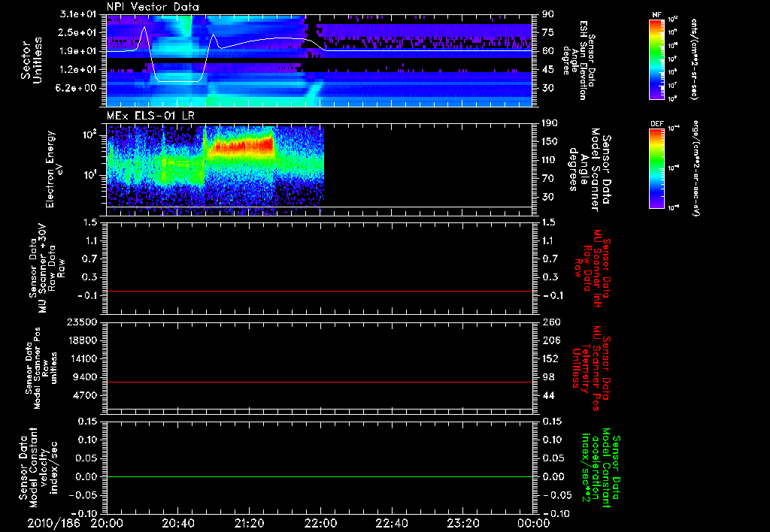Click the 90 degree elevation tick label
Viewport: 770px width, 532px height.
pyautogui.click(x=548, y=14)
